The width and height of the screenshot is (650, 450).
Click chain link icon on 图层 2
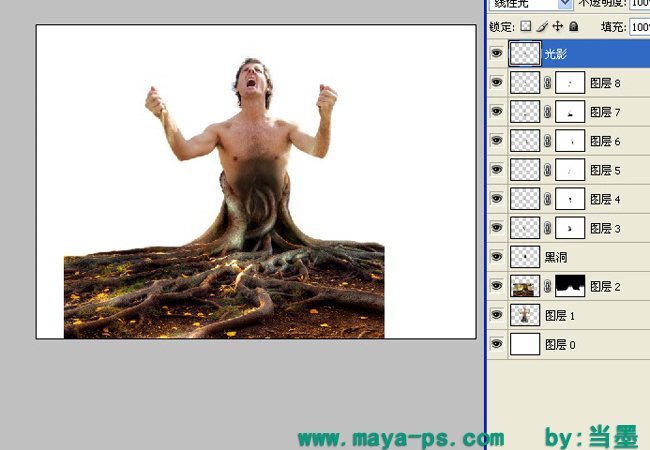(548, 286)
